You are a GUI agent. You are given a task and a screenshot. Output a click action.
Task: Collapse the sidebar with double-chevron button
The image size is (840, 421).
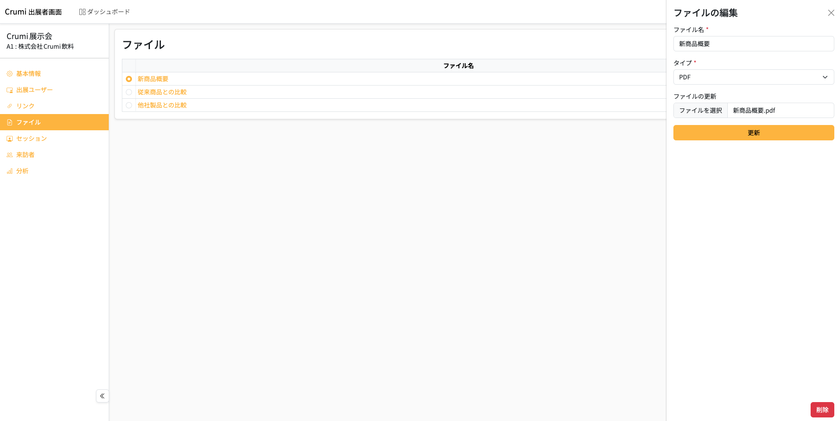pyautogui.click(x=102, y=396)
